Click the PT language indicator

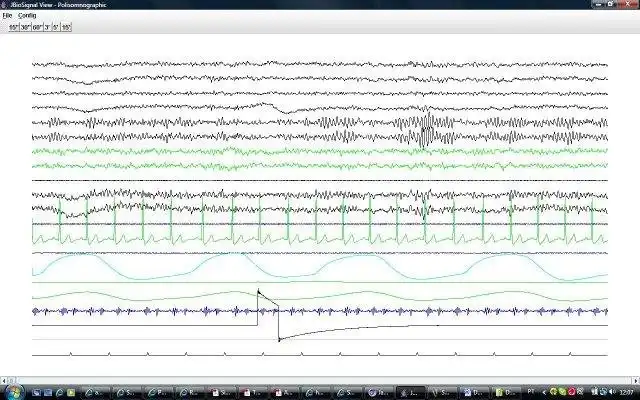(x=531, y=391)
